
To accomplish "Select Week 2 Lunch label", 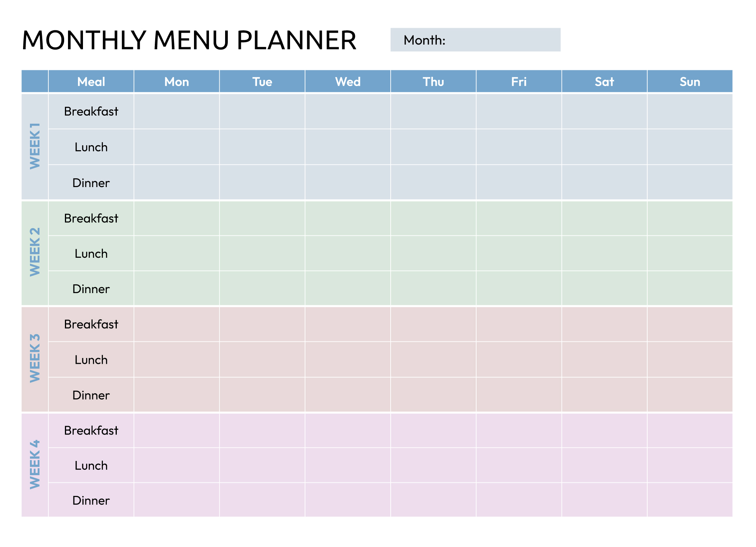I will (91, 254).
